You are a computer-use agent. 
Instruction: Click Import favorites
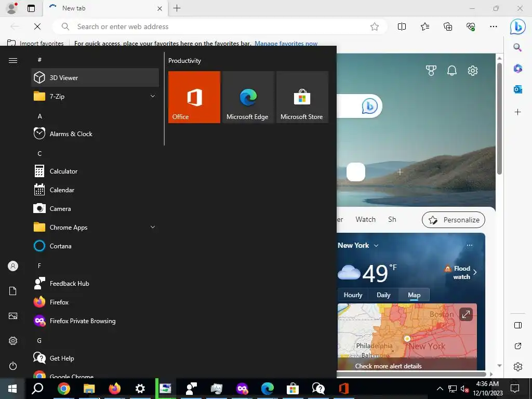pyautogui.click(x=36, y=43)
